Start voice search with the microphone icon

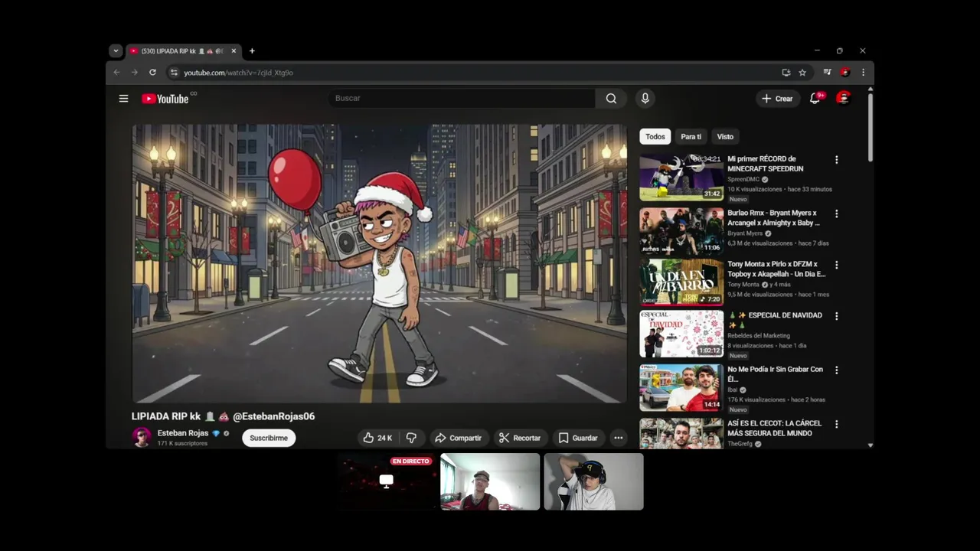coord(645,98)
